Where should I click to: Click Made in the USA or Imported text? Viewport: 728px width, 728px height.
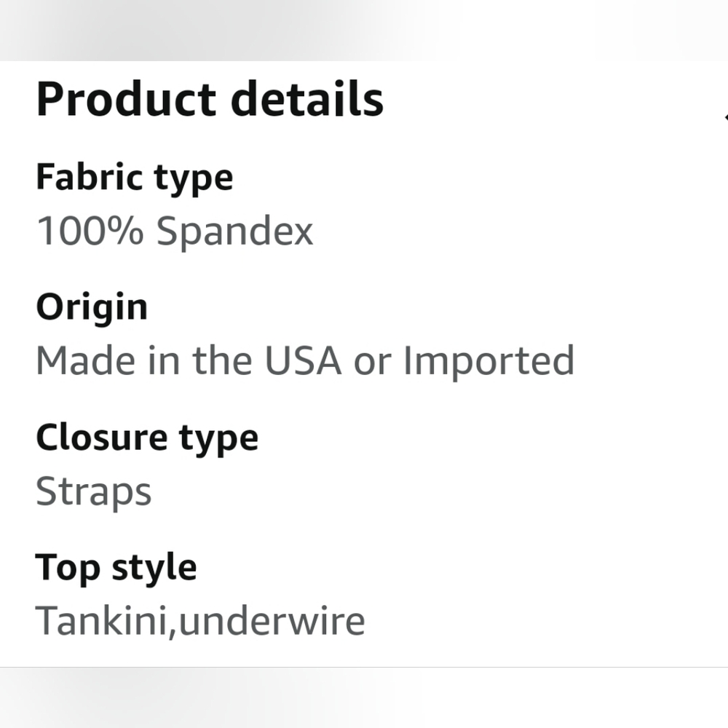click(x=305, y=361)
